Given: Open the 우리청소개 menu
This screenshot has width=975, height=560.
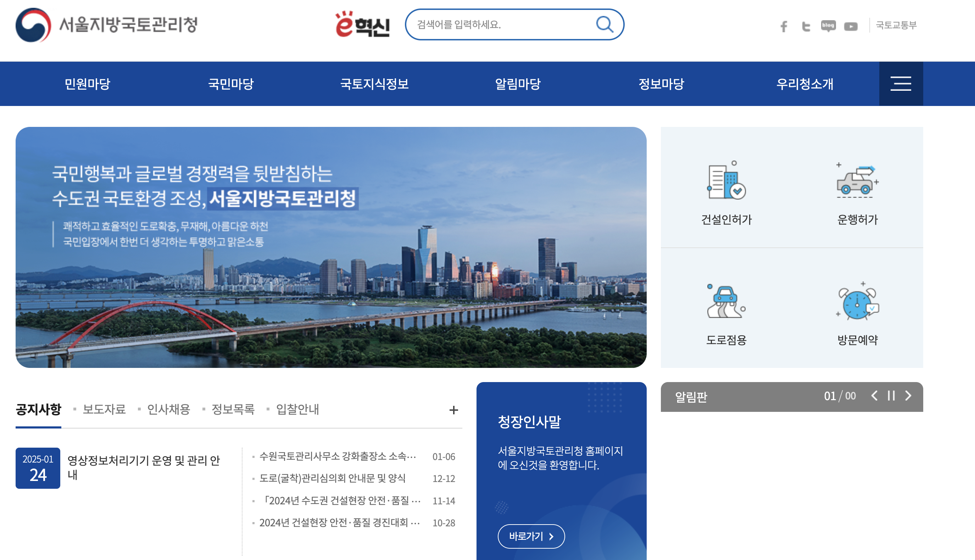Looking at the screenshot, I should pos(804,83).
